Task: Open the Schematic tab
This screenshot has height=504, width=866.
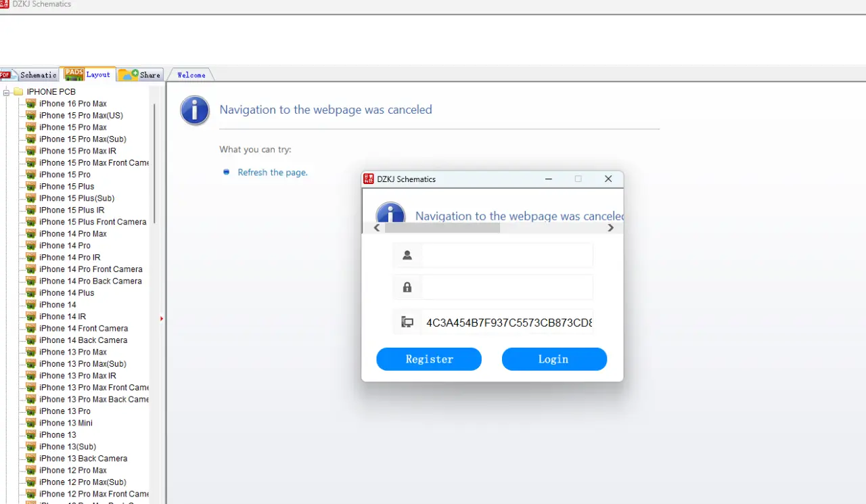Action: 29,75
